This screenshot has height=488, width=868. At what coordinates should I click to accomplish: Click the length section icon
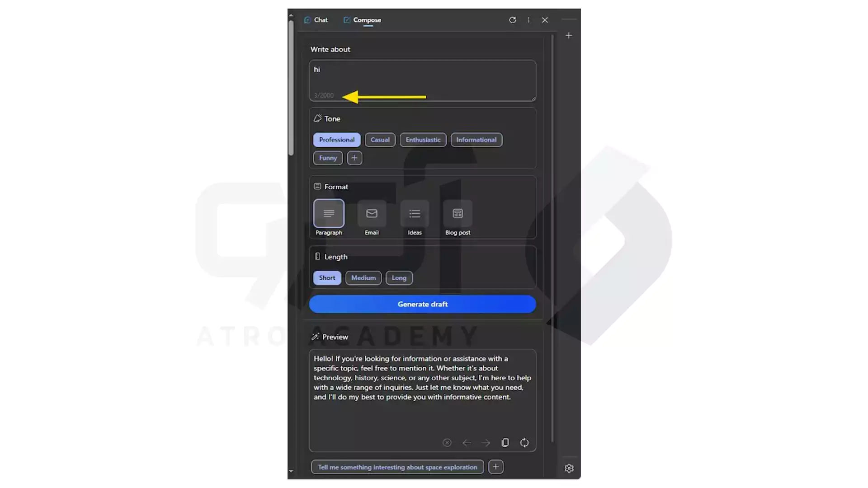click(x=317, y=256)
